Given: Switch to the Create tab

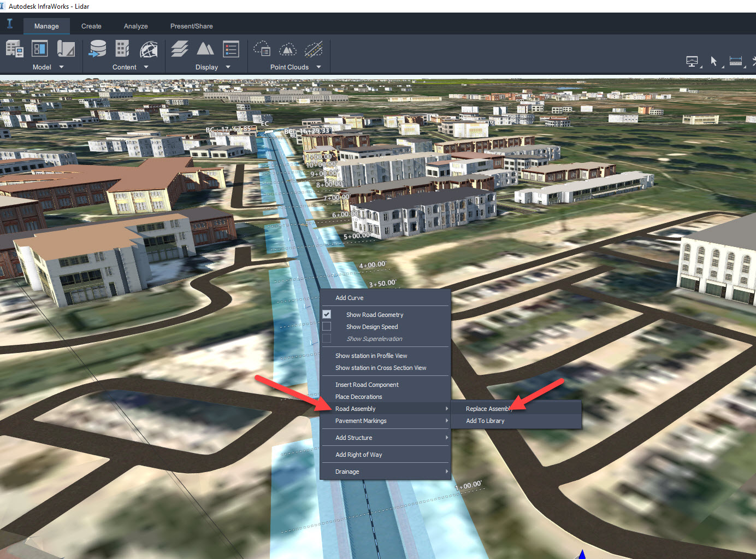Looking at the screenshot, I should pos(91,26).
